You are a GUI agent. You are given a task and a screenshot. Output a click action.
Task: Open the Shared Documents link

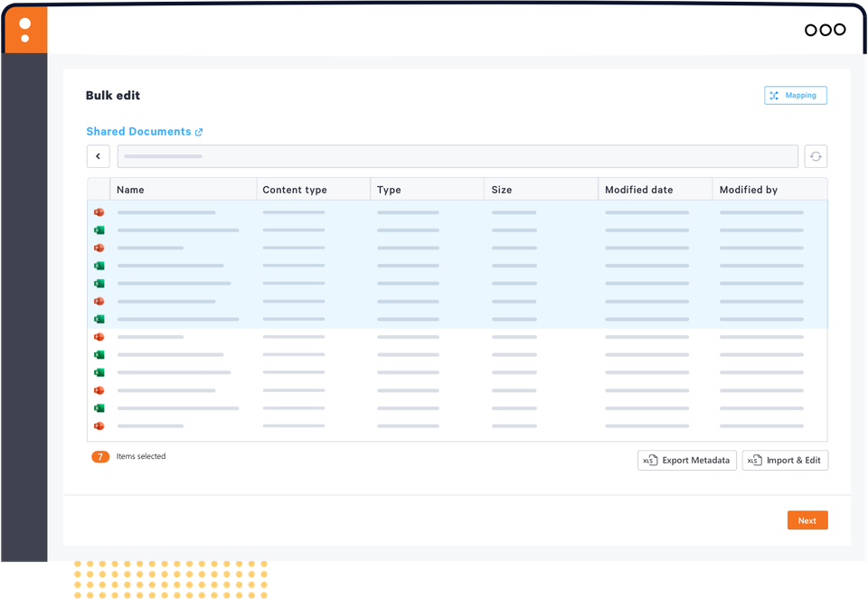(x=137, y=131)
